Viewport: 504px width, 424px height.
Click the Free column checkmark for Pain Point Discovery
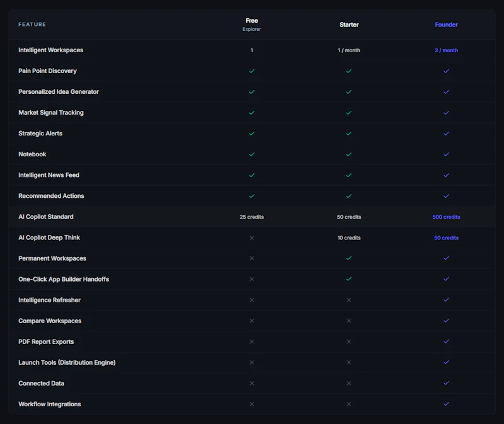251,71
